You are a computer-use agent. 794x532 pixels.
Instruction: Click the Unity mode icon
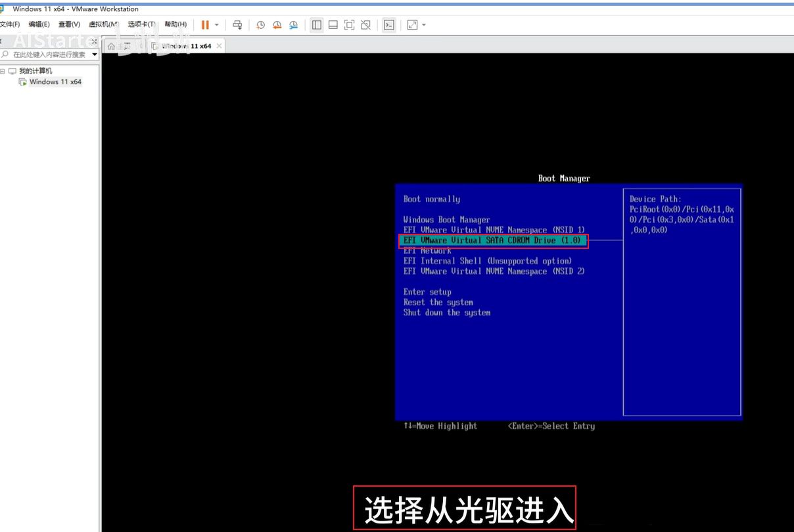365,25
